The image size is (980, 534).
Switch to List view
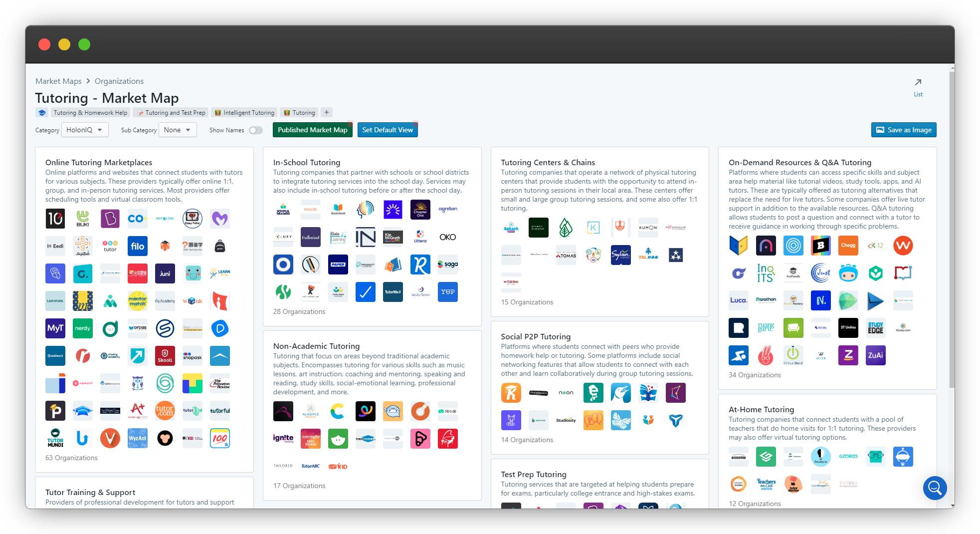[x=918, y=87]
